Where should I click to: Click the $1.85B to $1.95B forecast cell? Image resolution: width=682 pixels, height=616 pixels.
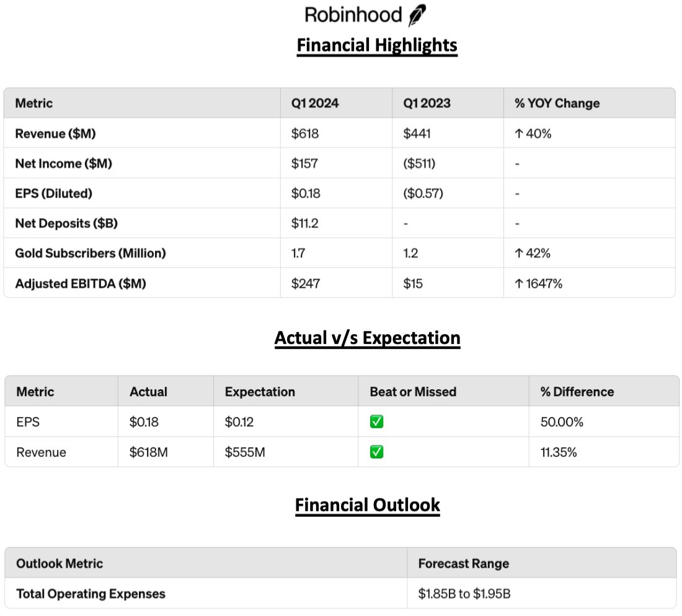pyautogui.click(x=464, y=594)
